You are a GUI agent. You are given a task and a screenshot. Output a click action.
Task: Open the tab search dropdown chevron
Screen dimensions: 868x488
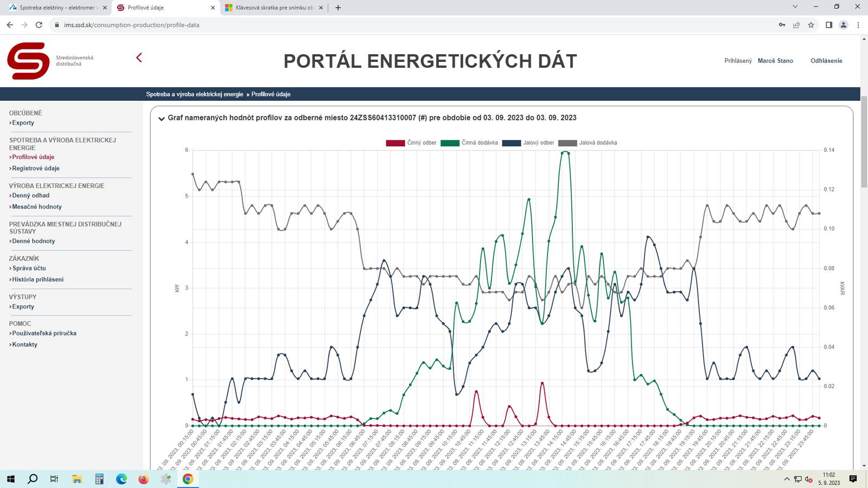pyautogui.click(x=795, y=7)
